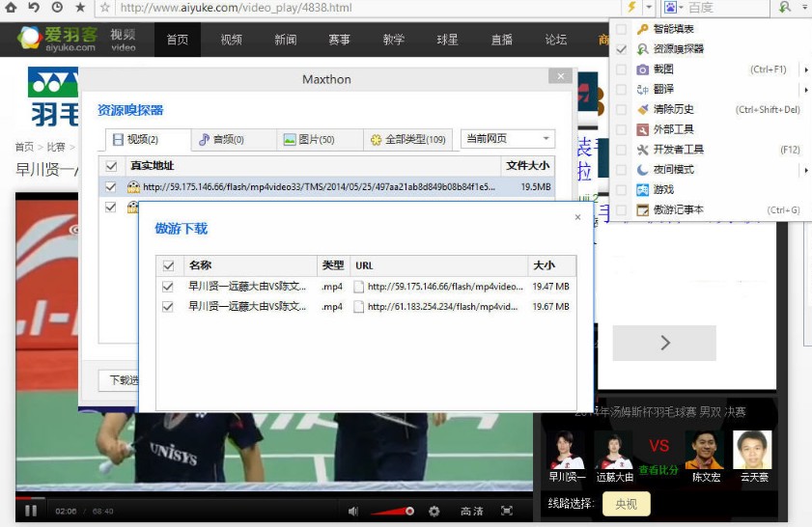
Task: Expand 夜间模式 submenu arrow
Action: pyautogui.click(x=806, y=170)
